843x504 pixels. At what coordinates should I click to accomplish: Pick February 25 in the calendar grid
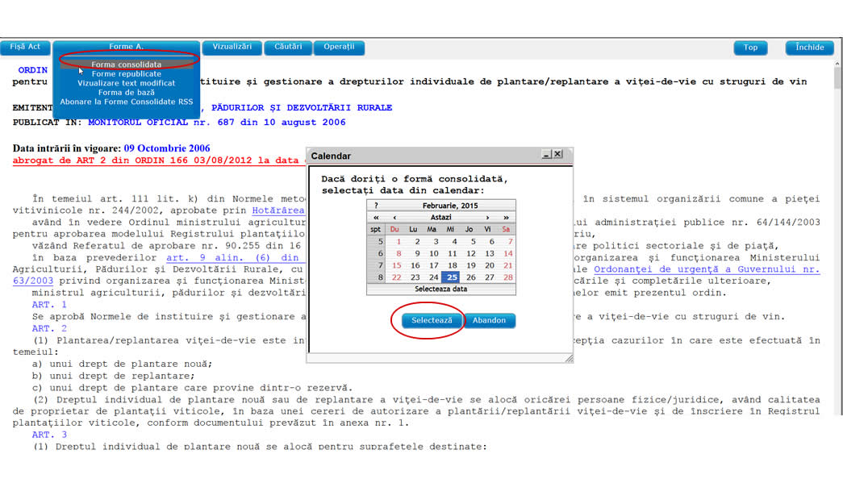pyautogui.click(x=452, y=277)
